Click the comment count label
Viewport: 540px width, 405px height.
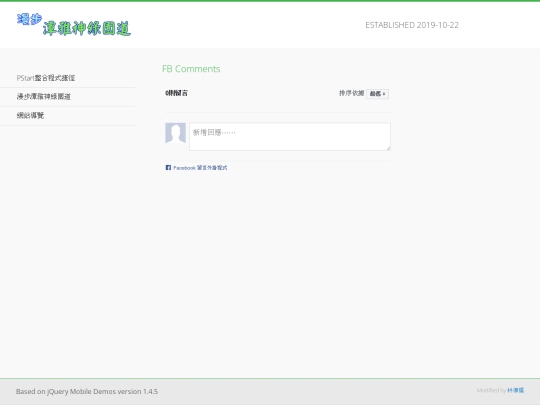[176, 93]
